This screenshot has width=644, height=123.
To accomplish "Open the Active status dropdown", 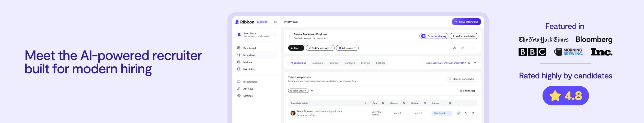I will 296,48.
